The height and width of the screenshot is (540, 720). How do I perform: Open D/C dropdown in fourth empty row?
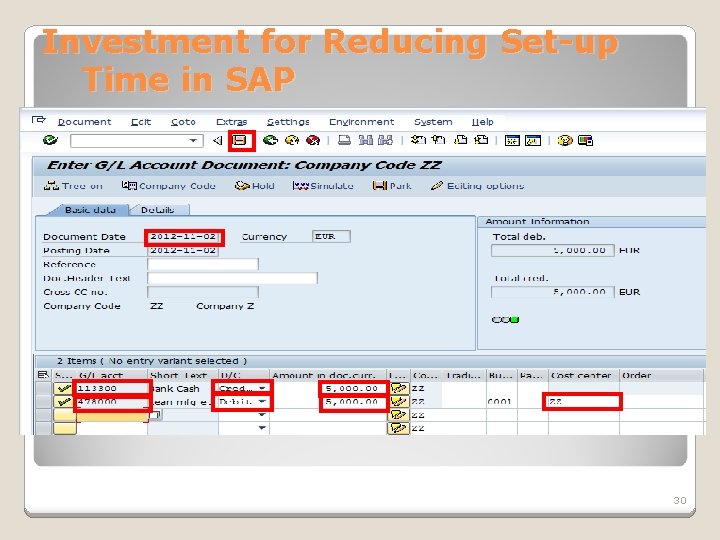coord(262,428)
